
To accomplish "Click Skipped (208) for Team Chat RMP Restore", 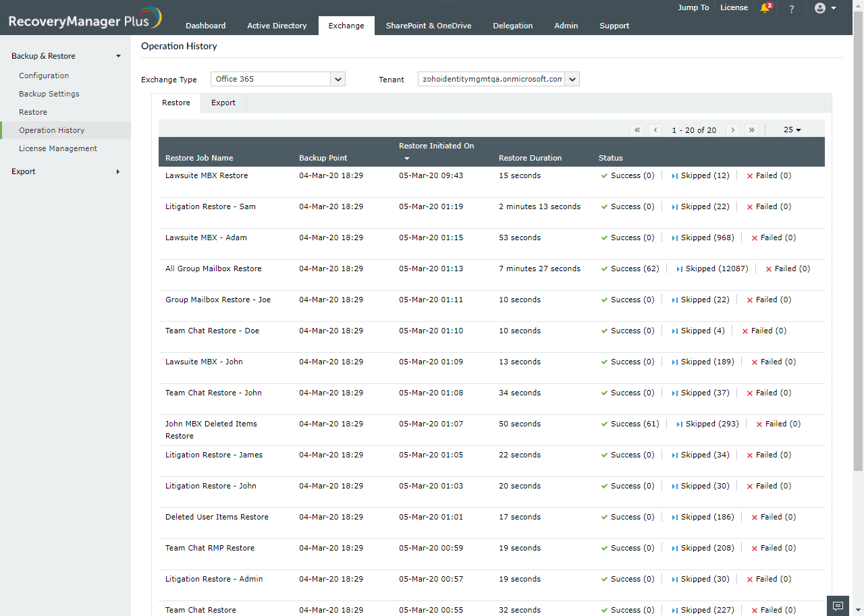I will coord(707,548).
